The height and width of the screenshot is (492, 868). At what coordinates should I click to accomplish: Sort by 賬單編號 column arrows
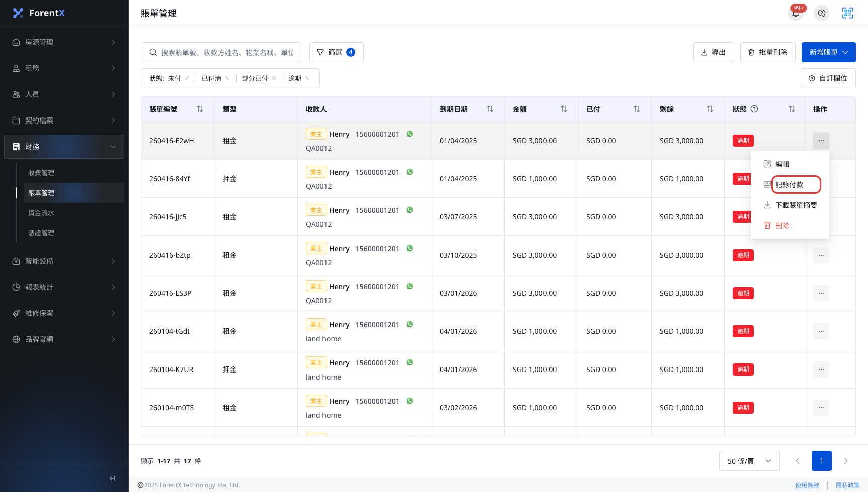tap(200, 109)
